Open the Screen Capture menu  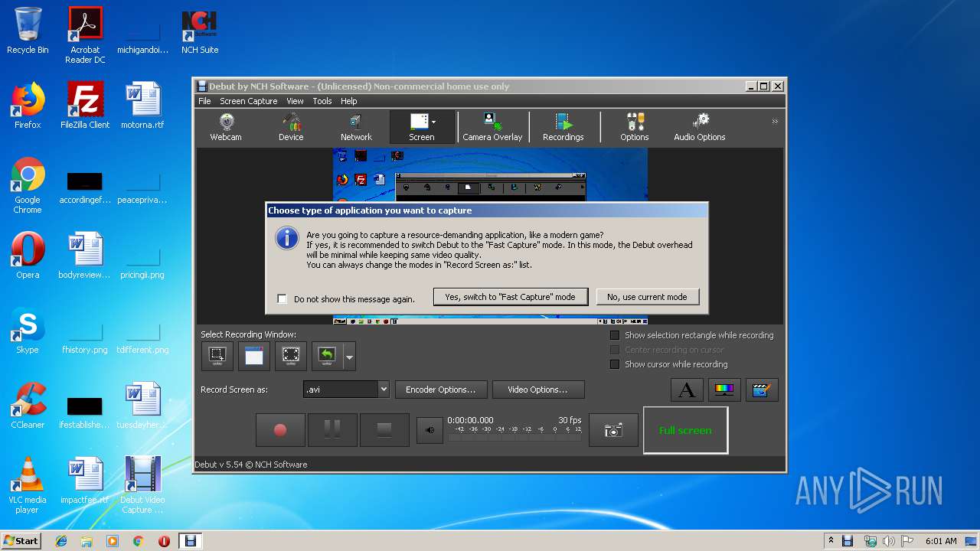coord(249,101)
